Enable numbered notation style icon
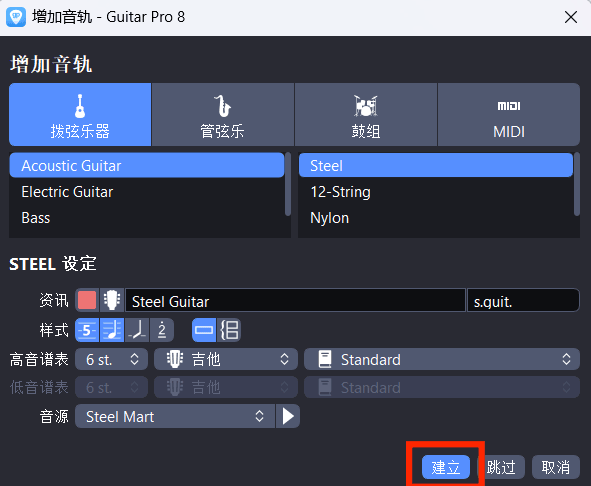591x486 pixels. pos(162,330)
